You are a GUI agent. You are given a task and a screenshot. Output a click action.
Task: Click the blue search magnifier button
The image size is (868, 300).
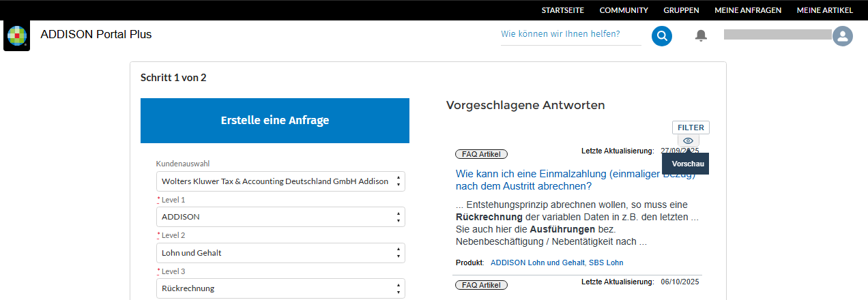tap(661, 36)
